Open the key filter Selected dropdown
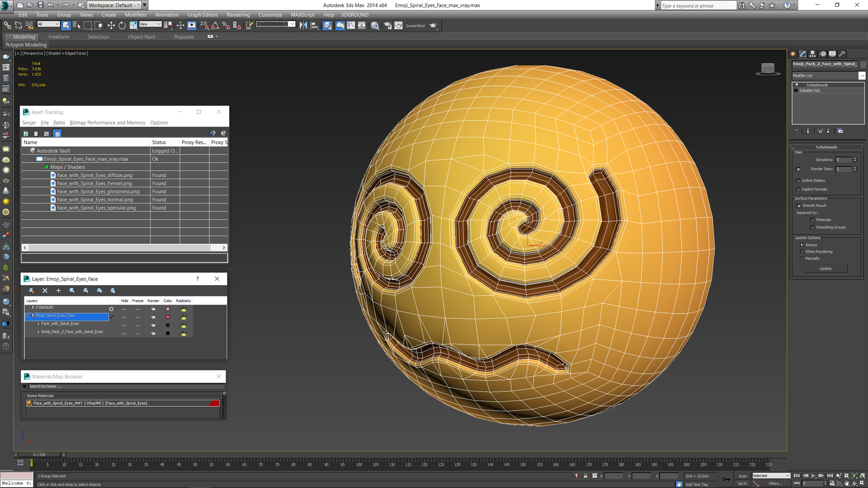The height and width of the screenshot is (488, 868). pos(771,476)
